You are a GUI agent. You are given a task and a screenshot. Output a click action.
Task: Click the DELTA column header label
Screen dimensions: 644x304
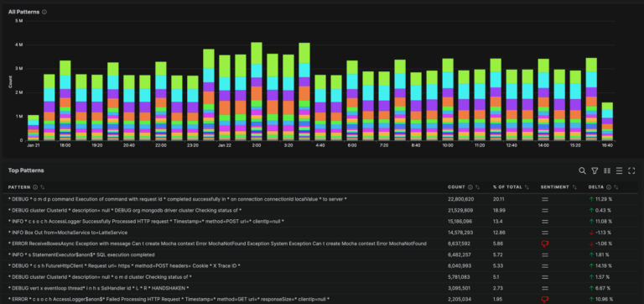click(596, 187)
